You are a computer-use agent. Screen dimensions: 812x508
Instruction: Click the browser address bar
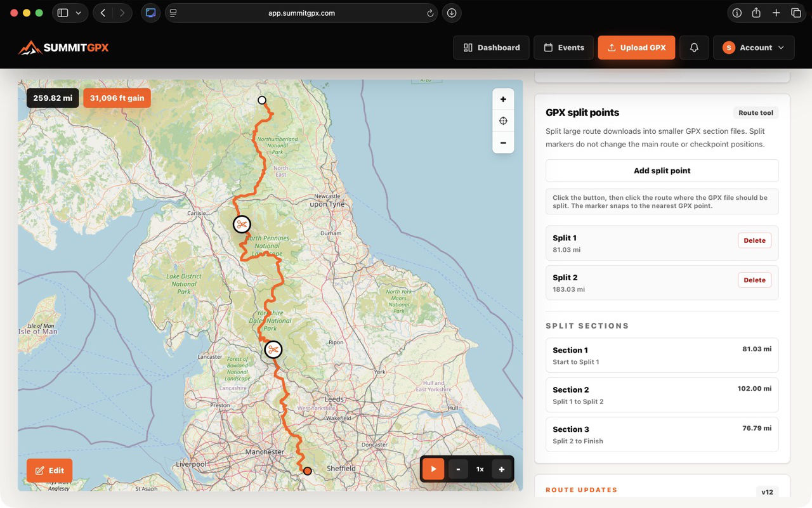click(301, 13)
